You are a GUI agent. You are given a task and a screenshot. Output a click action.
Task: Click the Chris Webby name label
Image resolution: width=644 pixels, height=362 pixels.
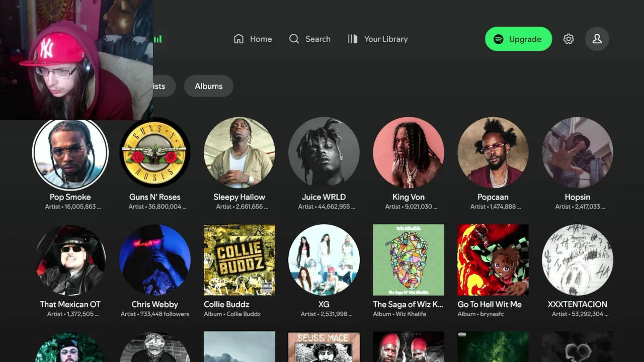155,304
